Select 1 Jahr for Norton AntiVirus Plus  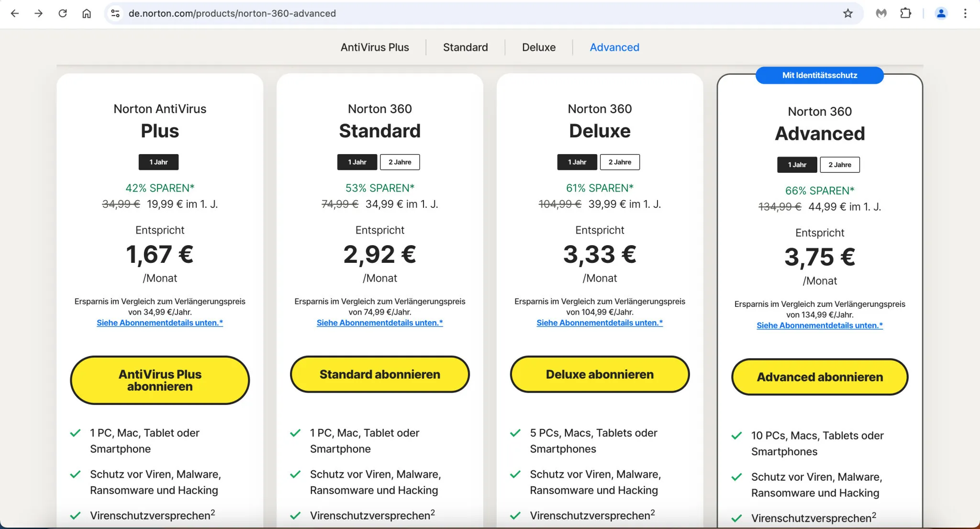[158, 162]
